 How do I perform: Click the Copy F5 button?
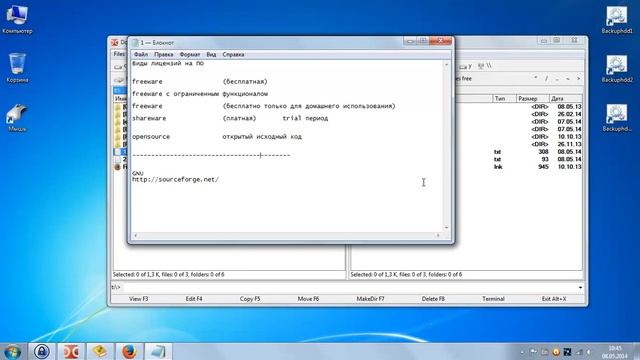250,299
